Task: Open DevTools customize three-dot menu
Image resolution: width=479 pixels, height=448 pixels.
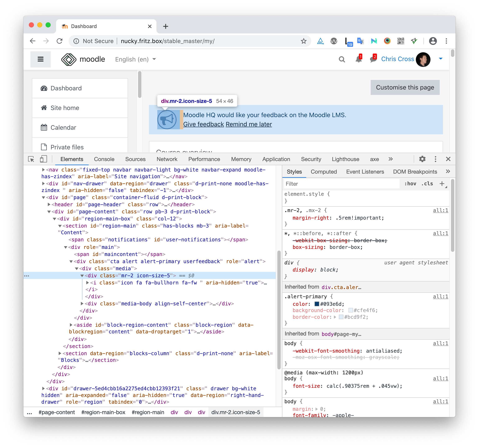Action: (435, 159)
